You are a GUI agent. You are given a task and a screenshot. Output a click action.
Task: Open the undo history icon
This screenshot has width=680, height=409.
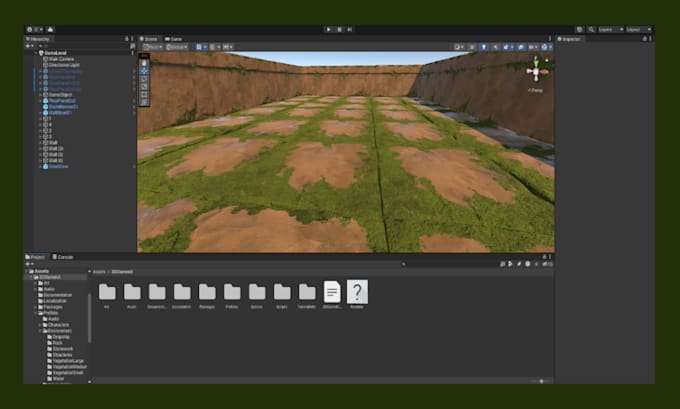[x=579, y=29]
